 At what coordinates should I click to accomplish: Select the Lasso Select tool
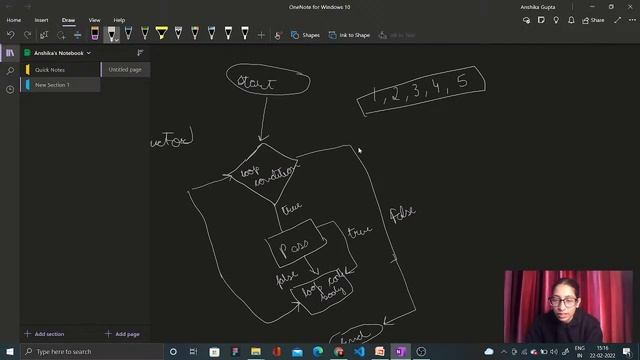pyautogui.click(x=61, y=35)
